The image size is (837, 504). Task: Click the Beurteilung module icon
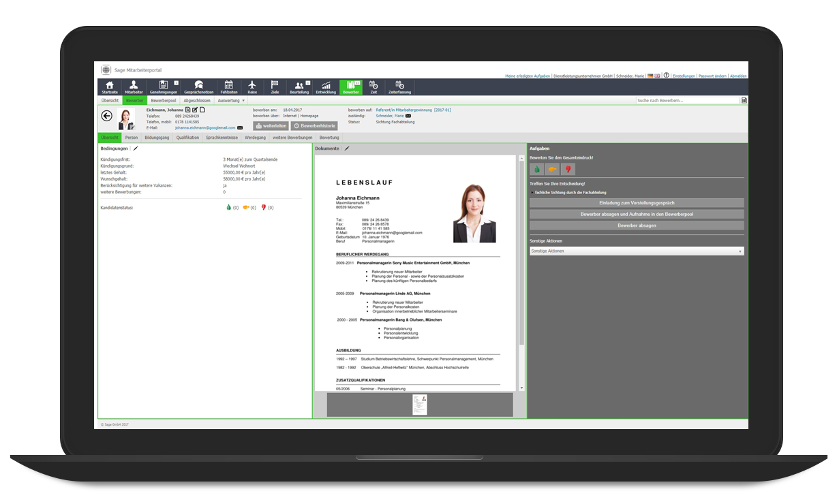pos(299,86)
